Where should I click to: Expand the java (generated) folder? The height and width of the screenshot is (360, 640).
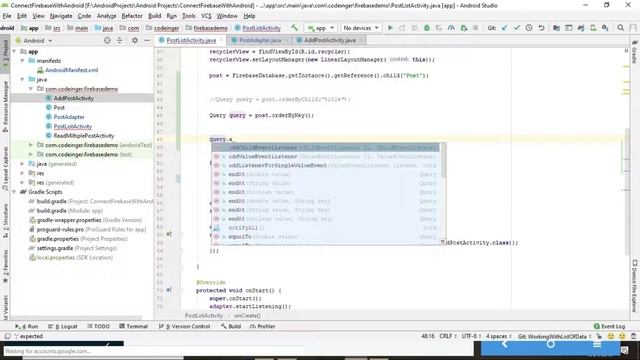[x=23, y=164]
